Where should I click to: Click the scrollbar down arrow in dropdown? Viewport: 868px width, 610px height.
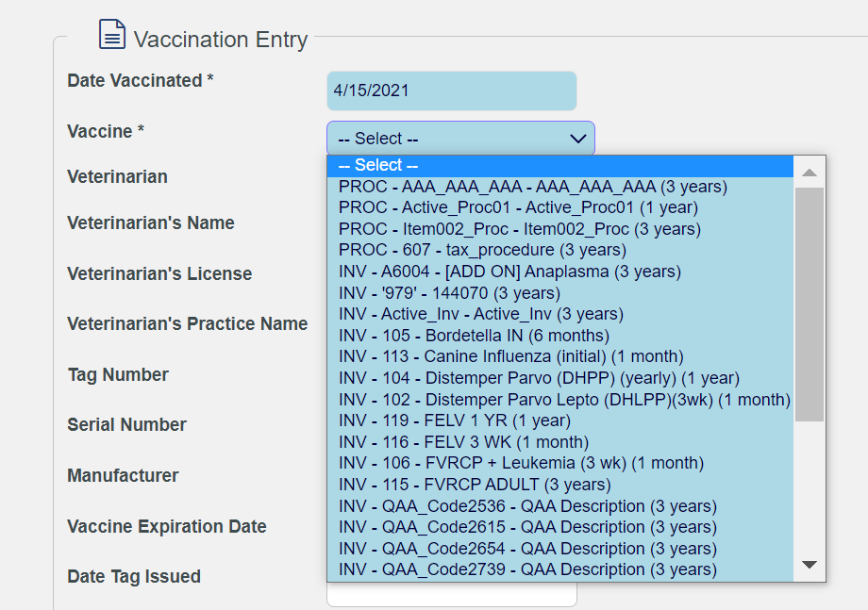(810, 565)
